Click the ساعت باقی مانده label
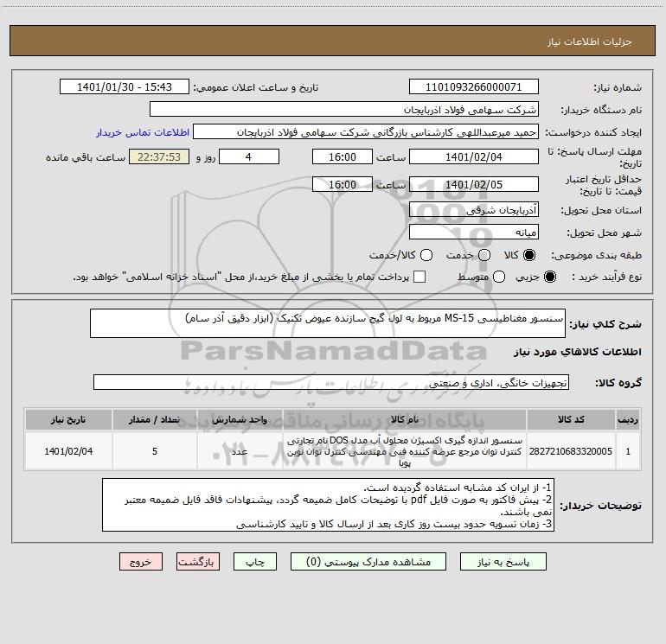The width and height of the screenshot is (666, 644). pyautogui.click(x=86, y=157)
